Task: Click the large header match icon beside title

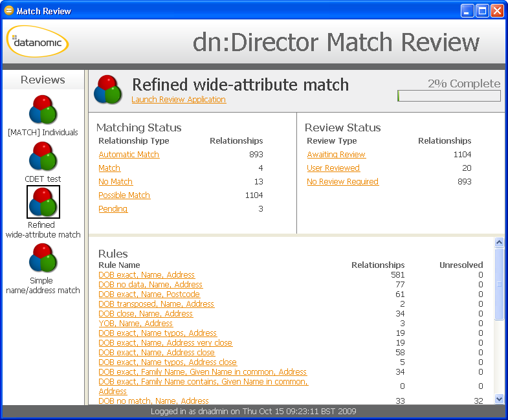Action: (x=108, y=90)
